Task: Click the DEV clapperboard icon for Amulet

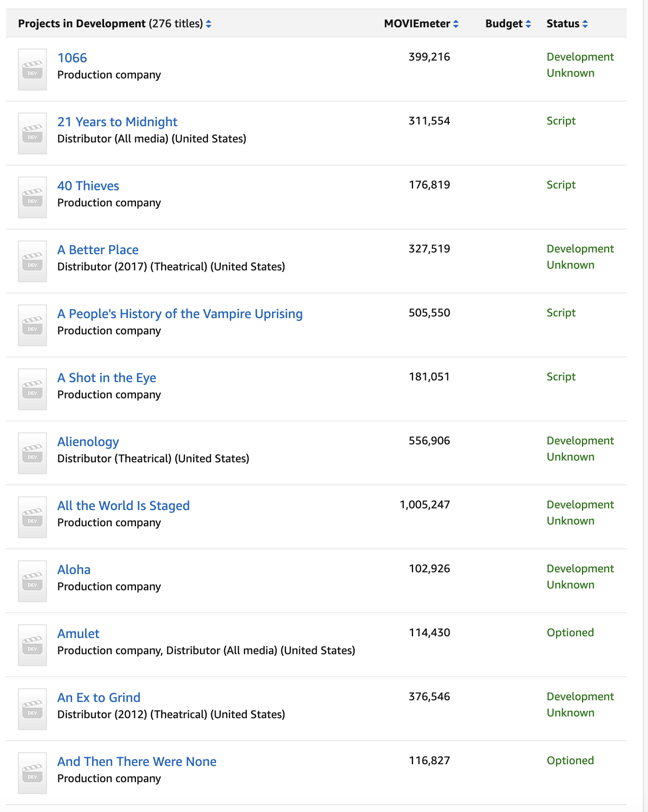Action: (32, 645)
